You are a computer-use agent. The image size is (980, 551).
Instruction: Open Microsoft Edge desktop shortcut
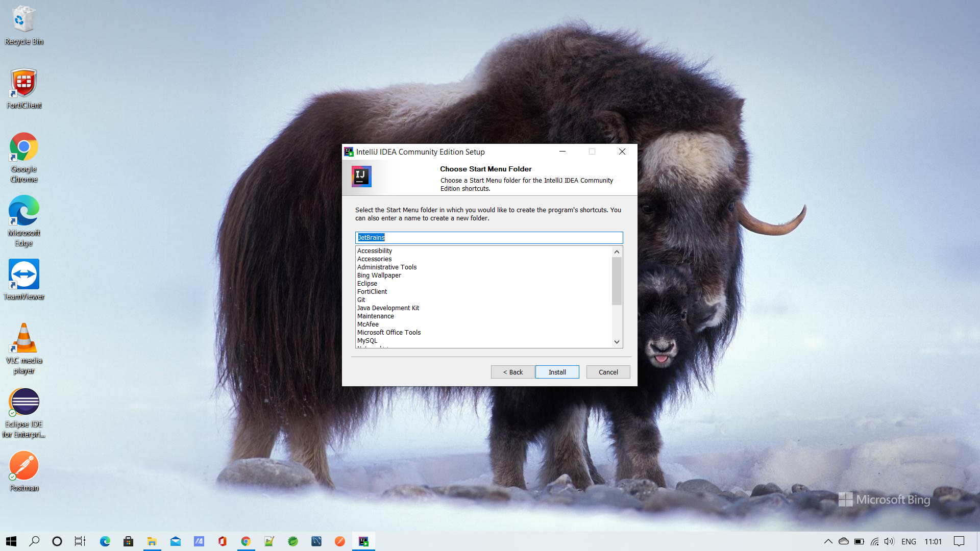pos(23,210)
